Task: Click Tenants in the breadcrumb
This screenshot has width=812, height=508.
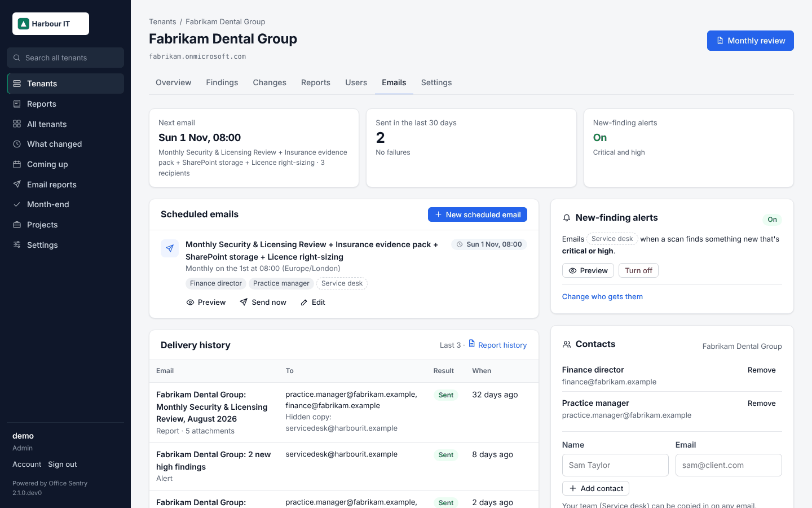Action: tap(162, 21)
